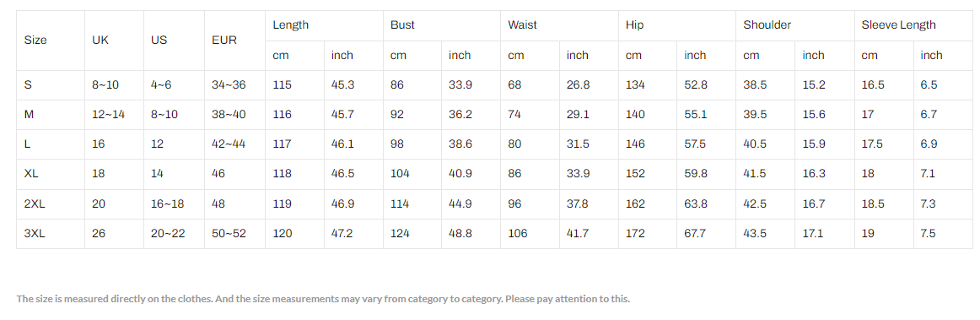
Task: Select the XL size row label
Action: coord(30,174)
